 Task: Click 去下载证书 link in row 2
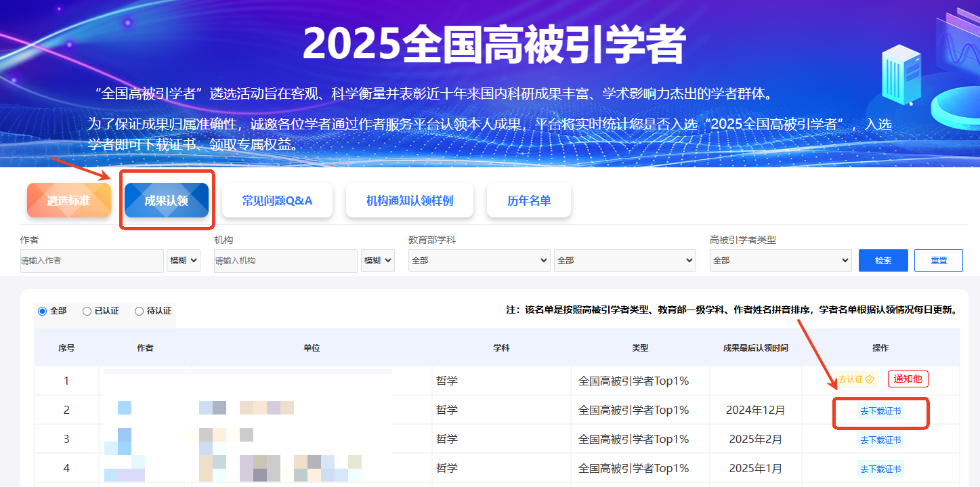tap(880, 411)
